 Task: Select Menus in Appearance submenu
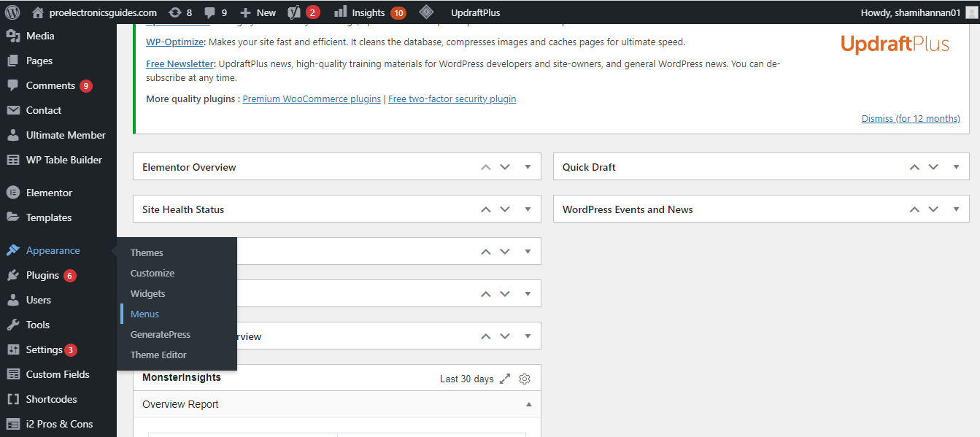click(x=144, y=314)
